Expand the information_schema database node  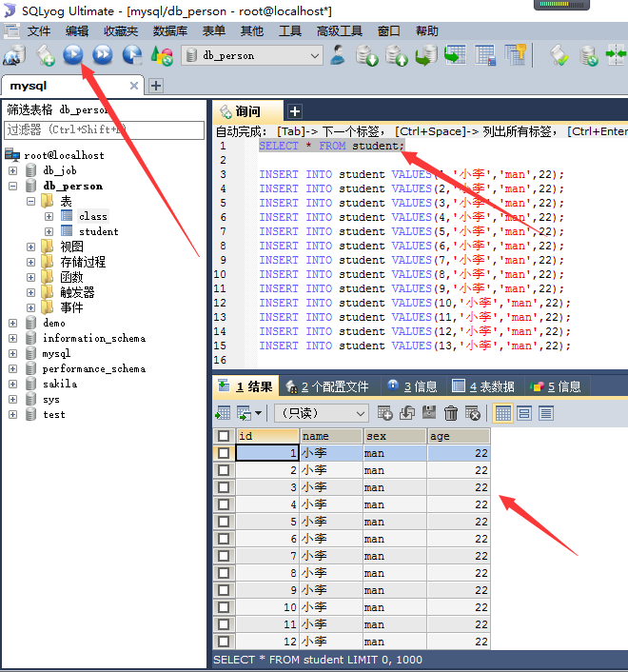click(x=13, y=339)
